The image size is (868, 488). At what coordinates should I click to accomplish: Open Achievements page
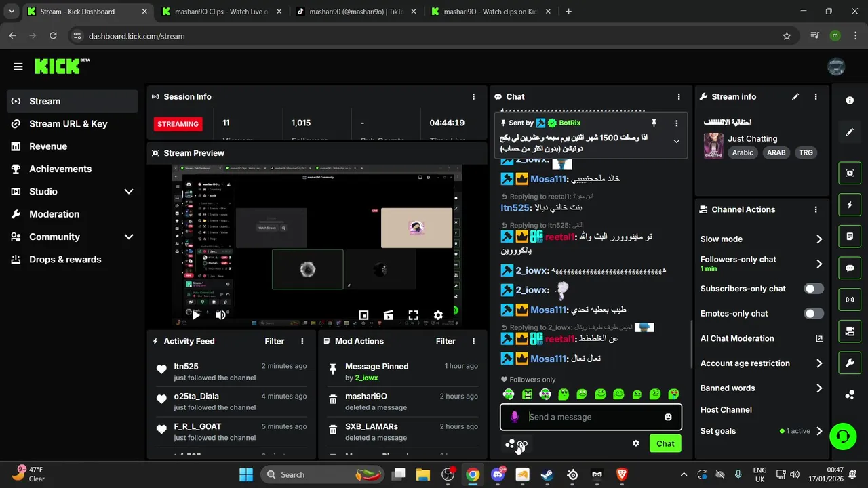point(72,169)
